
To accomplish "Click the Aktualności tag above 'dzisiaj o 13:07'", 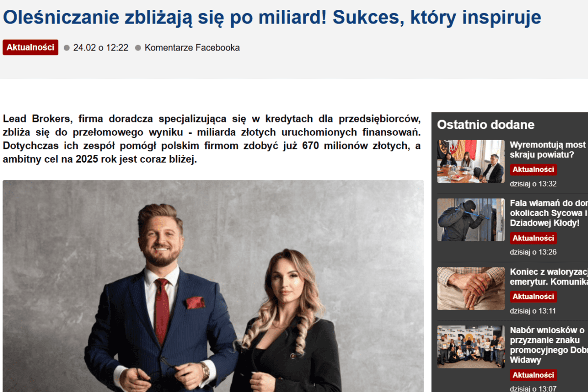I will 534,375.
